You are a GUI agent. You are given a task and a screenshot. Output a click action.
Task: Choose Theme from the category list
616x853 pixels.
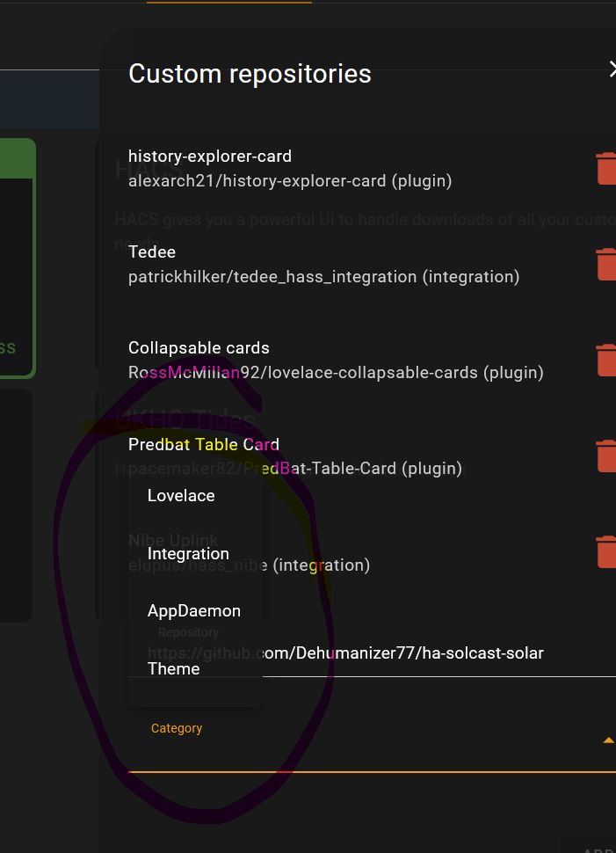coord(195,669)
